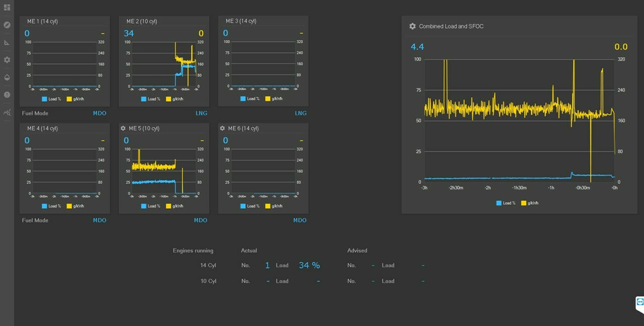
Task: Open the gear settings icon in sidebar
Action: pos(7,60)
